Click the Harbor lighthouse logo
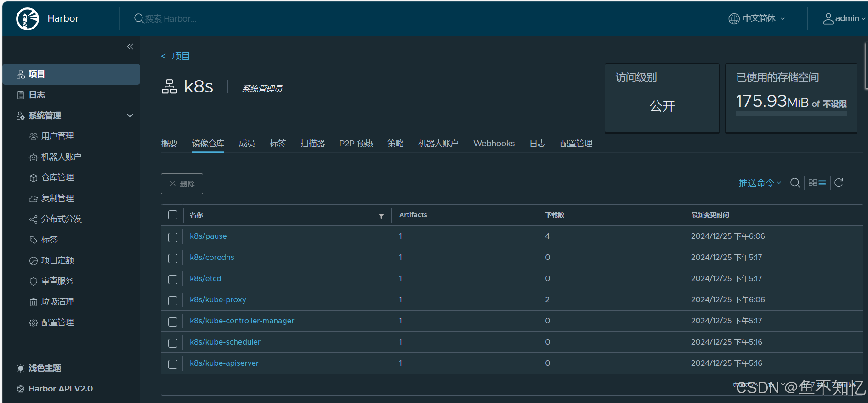The image size is (868, 403). point(28,19)
